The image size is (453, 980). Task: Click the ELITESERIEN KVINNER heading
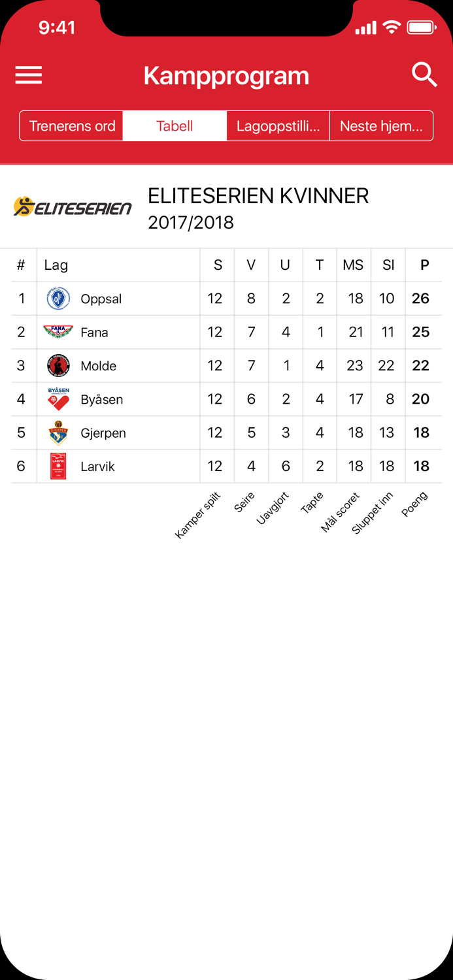pyautogui.click(x=258, y=195)
